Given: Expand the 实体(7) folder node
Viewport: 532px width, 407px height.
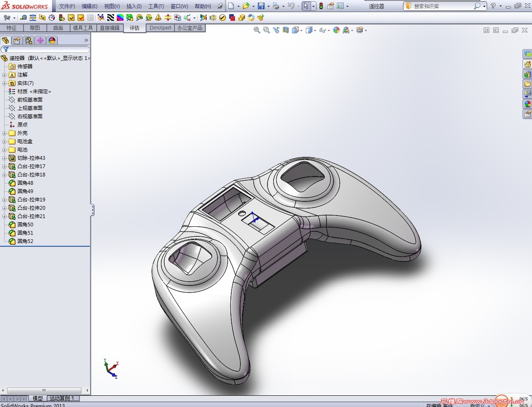Looking at the screenshot, I should 4,83.
